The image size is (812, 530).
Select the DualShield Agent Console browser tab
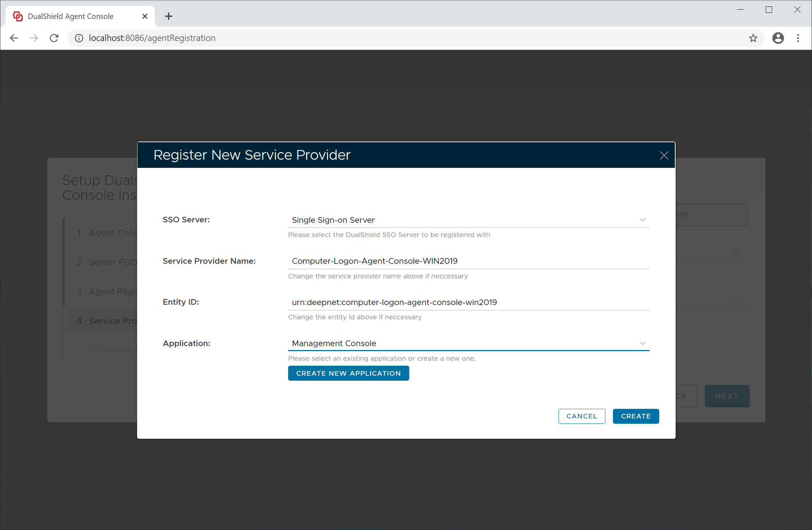(x=71, y=16)
